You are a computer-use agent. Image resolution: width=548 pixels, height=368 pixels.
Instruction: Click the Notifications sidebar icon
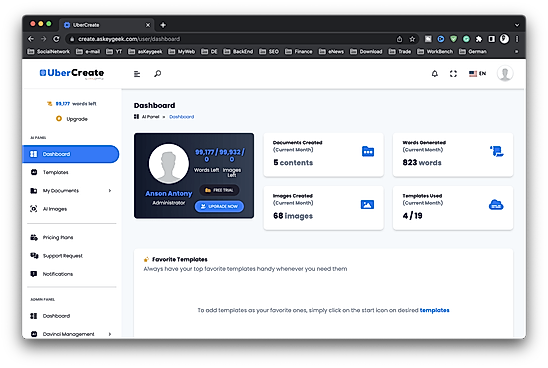34,274
